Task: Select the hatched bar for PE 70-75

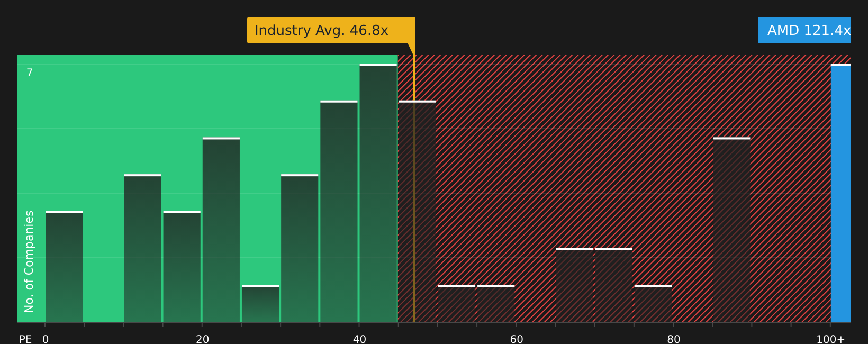Action: click(614, 285)
